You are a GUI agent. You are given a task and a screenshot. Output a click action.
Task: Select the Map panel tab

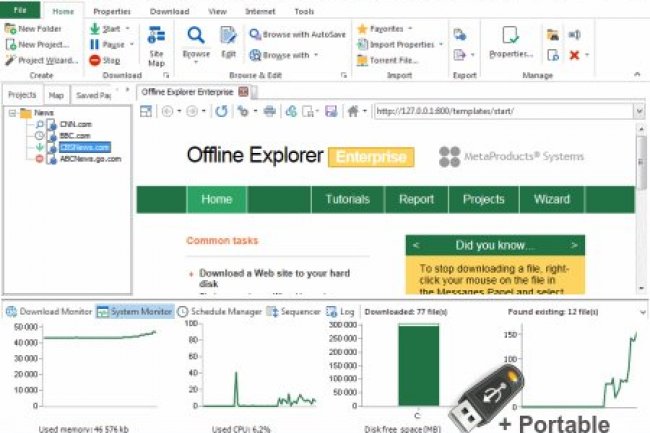[56, 95]
